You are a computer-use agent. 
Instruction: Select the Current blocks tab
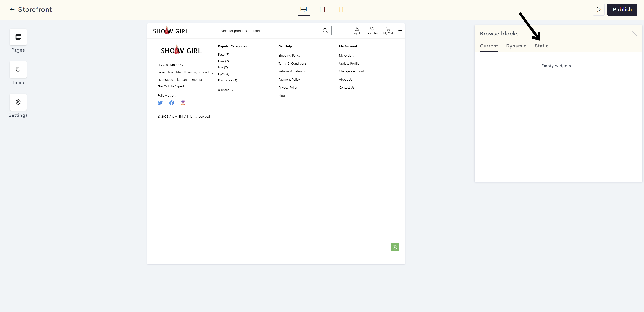click(x=489, y=46)
